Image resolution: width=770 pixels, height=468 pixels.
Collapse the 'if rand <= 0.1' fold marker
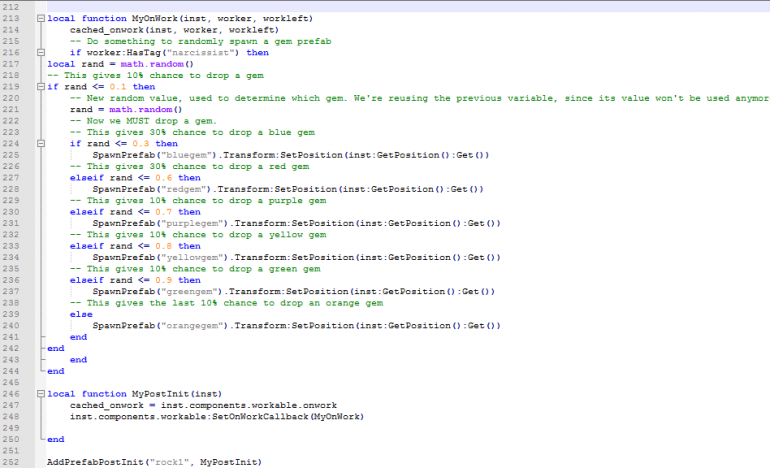click(39, 86)
